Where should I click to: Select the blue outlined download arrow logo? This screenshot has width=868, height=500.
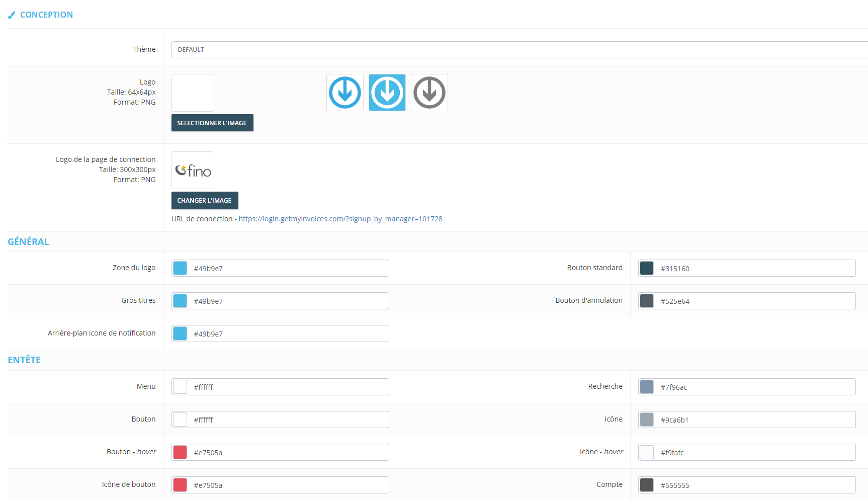[x=345, y=93]
